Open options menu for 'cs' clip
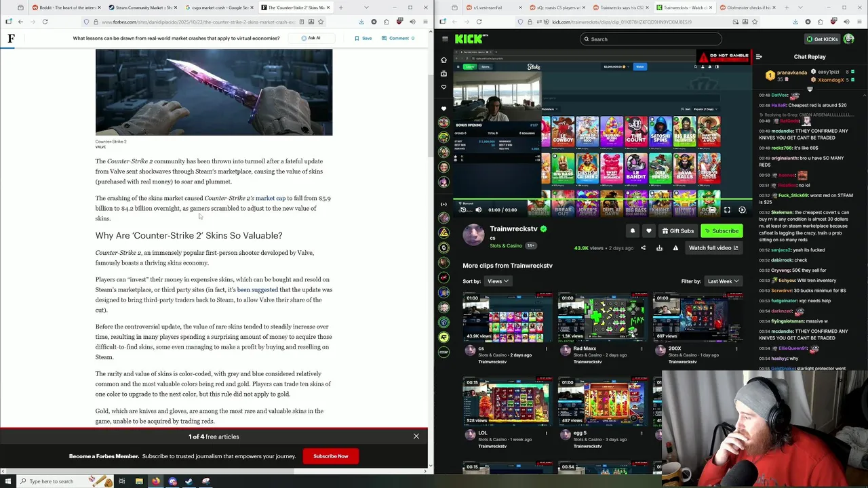 (547, 349)
